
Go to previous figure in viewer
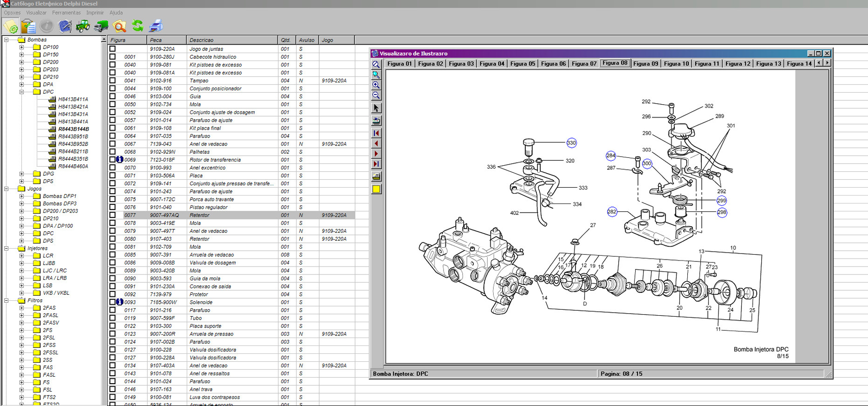click(x=376, y=143)
